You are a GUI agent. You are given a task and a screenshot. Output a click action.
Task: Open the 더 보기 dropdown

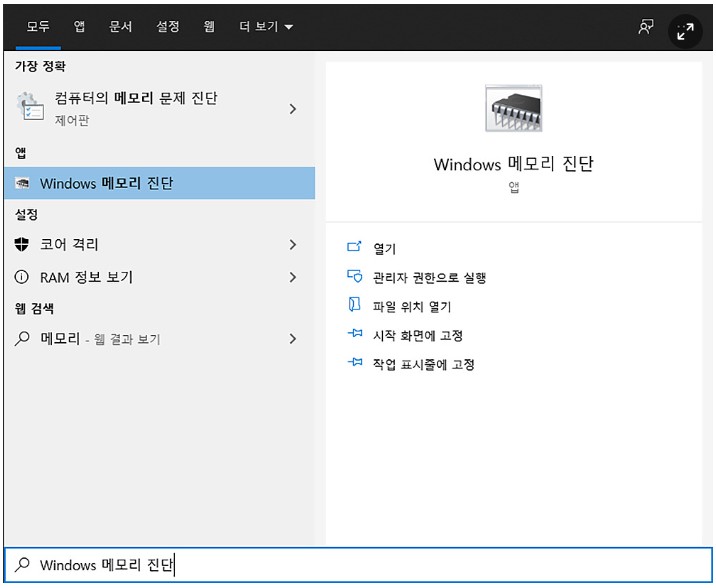266,26
